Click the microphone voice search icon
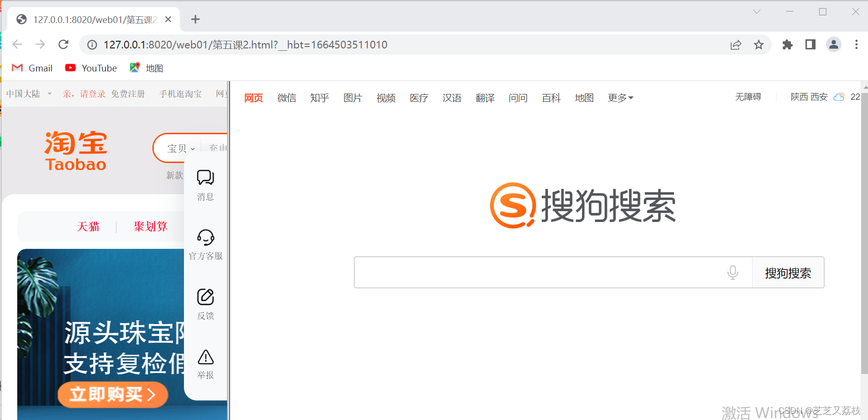Image resolution: width=868 pixels, height=420 pixels. click(x=733, y=272)
